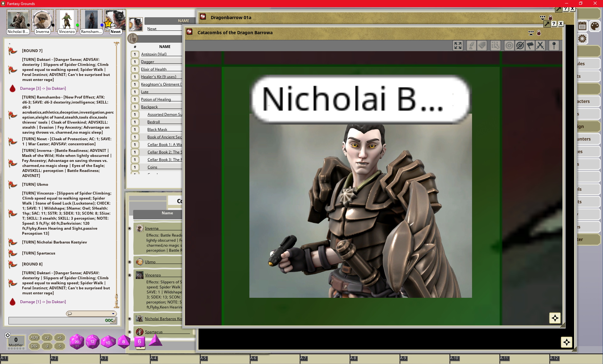Open hotkey slot A-5 in bottom bar

click(225, 359)
